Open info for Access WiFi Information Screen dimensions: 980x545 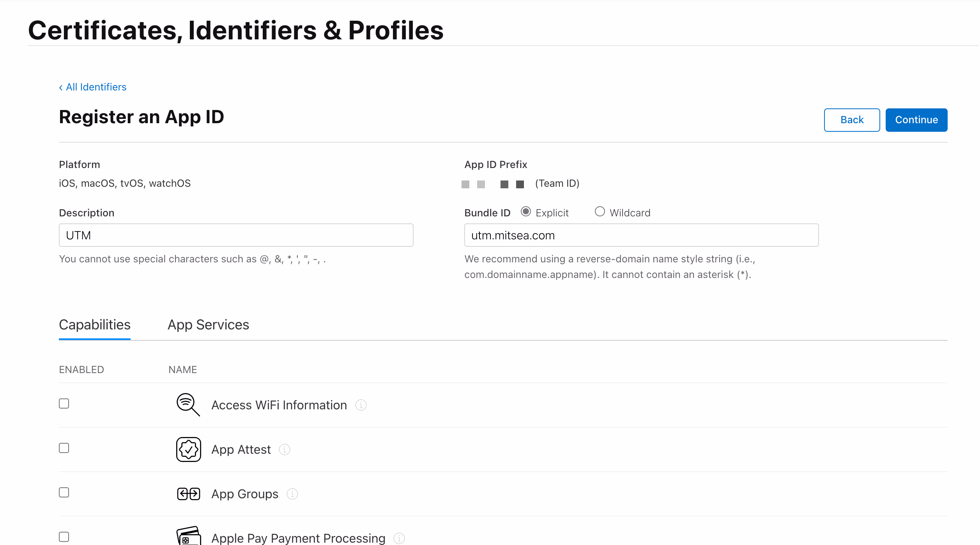(361, 405)
